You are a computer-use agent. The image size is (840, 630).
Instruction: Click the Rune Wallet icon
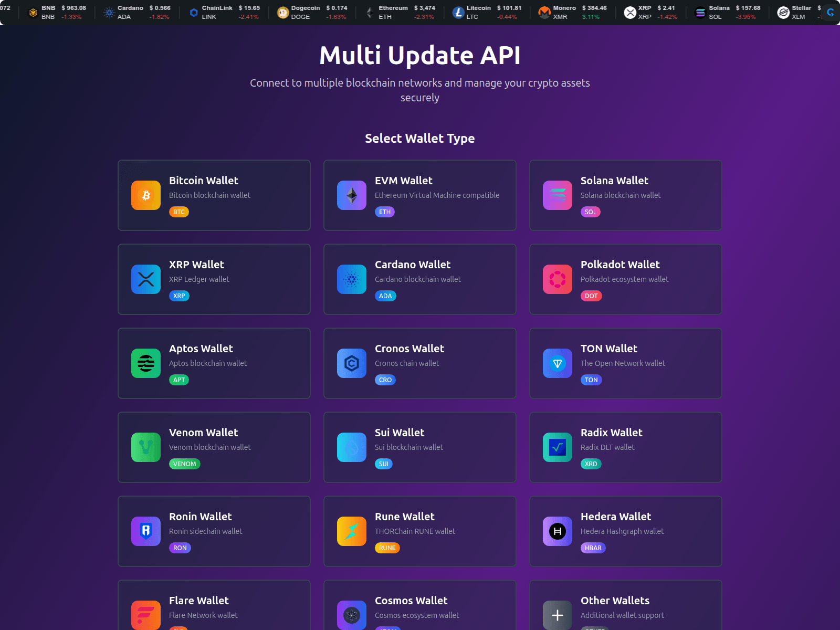352,531
